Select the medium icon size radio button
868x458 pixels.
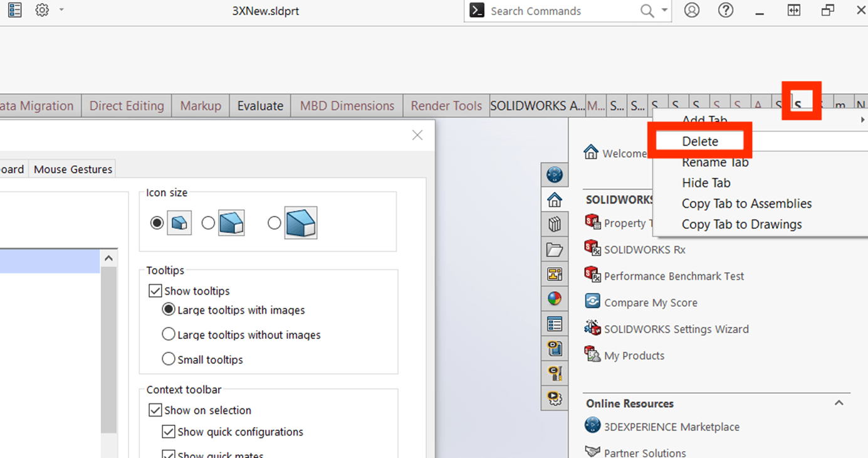point(208,223)
